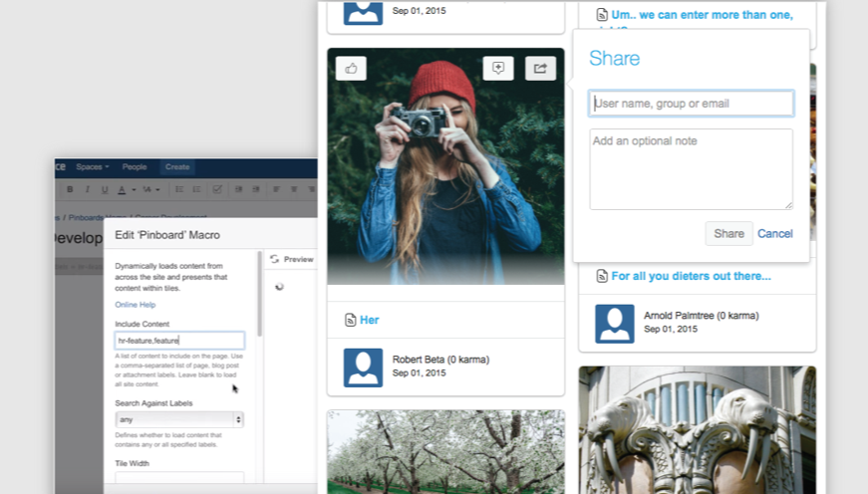Open the Online Help link
This screenshot has height=494, width=868.
pos(135,304)
